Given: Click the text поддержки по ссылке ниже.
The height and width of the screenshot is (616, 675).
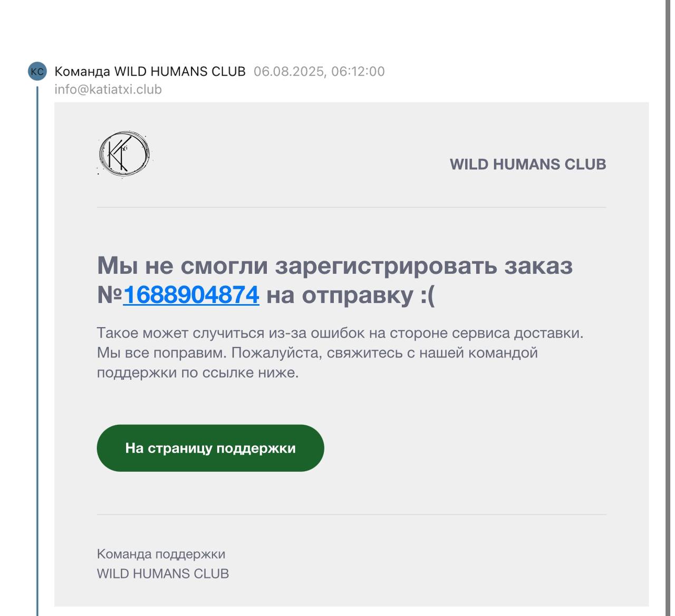Looking at the screenshot, I should click(198, 373).
